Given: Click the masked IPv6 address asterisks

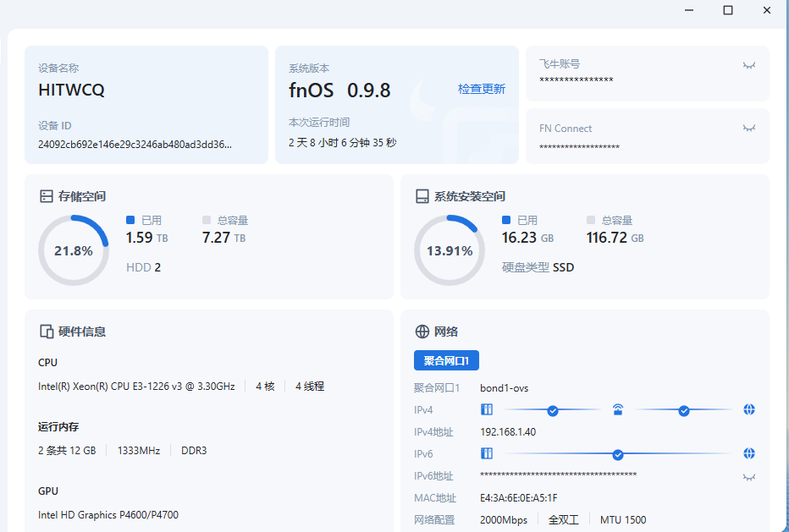Looking at the screenshot, I should click(559, 474).
